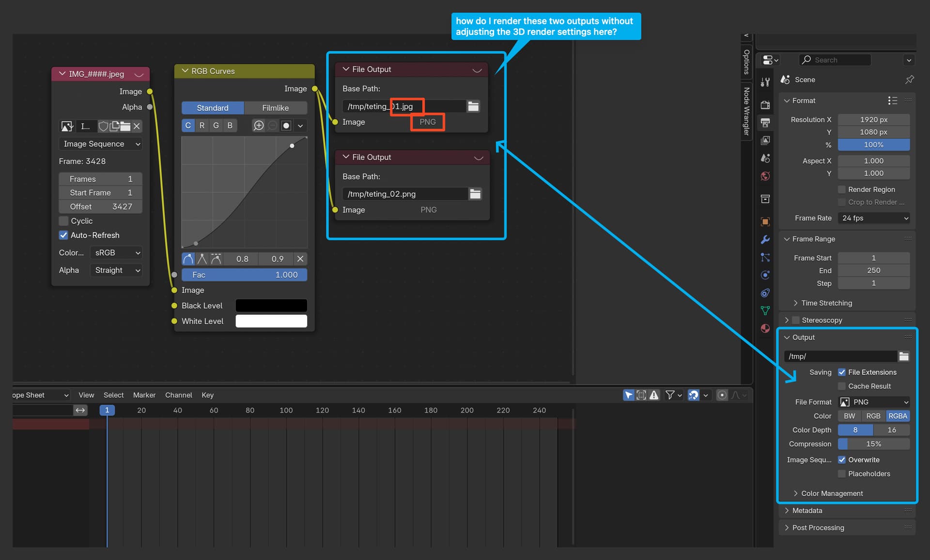Open Frame Rate 24 fps dropdown

[x=874, y=218]
